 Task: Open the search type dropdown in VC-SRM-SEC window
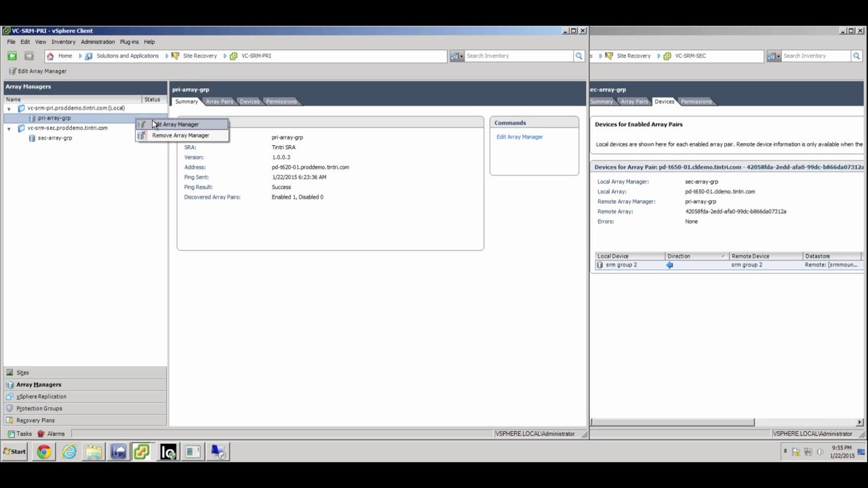coord(774,56)
